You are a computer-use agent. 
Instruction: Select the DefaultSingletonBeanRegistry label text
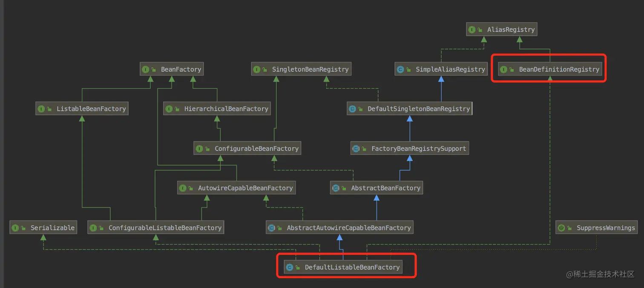419,109
